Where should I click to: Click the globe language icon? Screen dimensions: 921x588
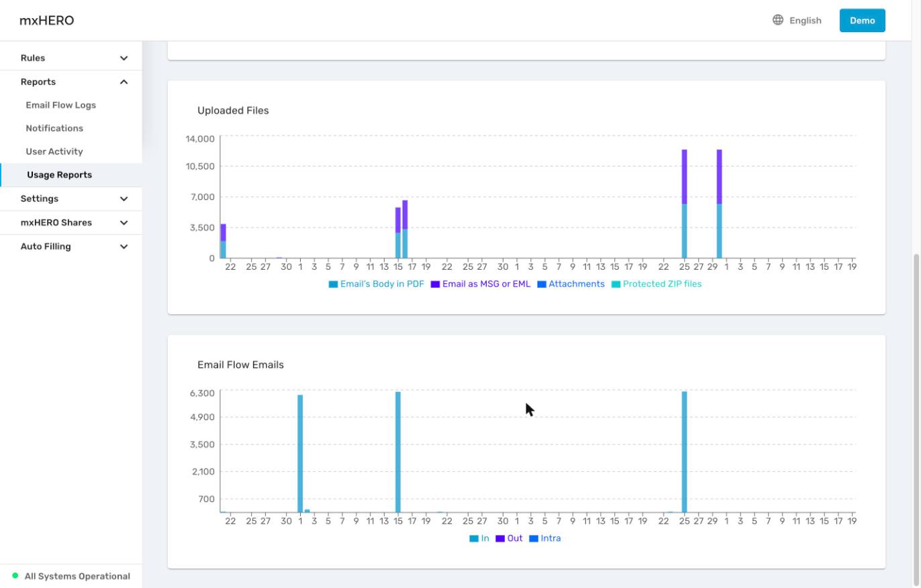pyautogui.click(x=778, y=20)
